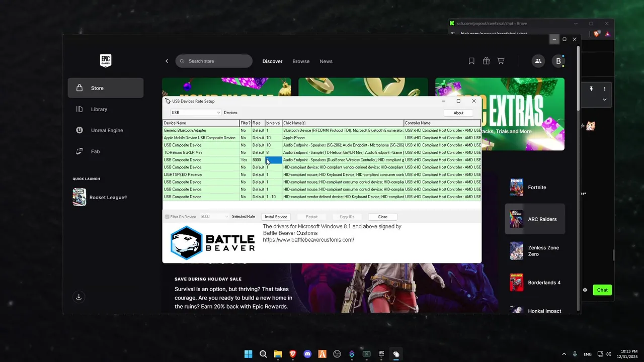Click the green Chat button in Kick window
644x362 pixels.
[602, 290]
